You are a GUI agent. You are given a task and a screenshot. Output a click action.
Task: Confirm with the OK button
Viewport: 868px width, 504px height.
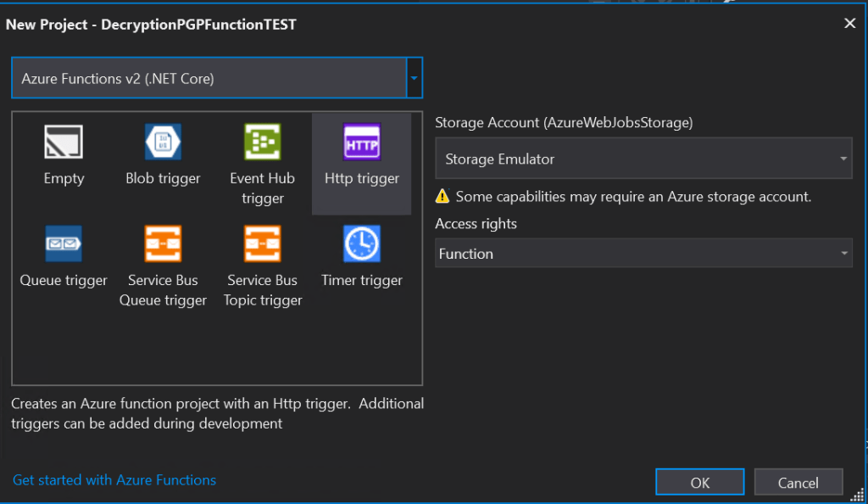(x=699, y=483)
